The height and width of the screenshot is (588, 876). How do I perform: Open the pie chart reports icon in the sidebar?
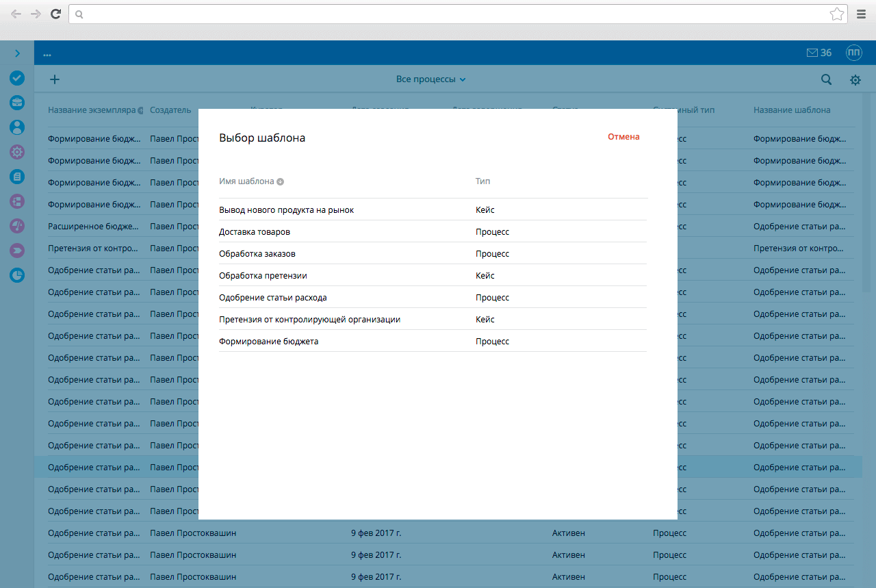pyautogui.click(x=17, y=275)
